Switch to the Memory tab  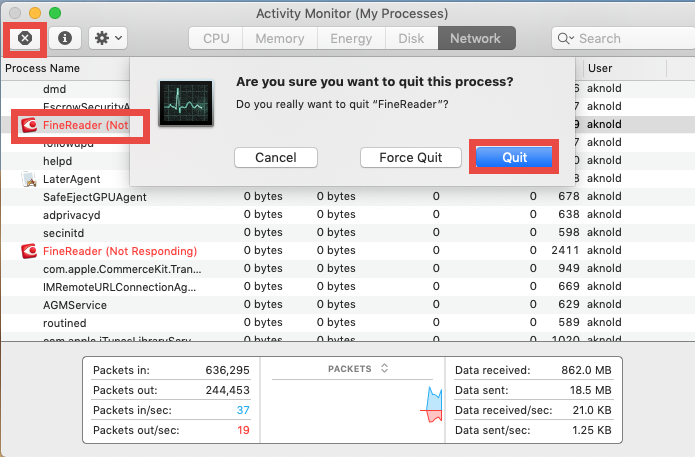[x=280, y=39]
